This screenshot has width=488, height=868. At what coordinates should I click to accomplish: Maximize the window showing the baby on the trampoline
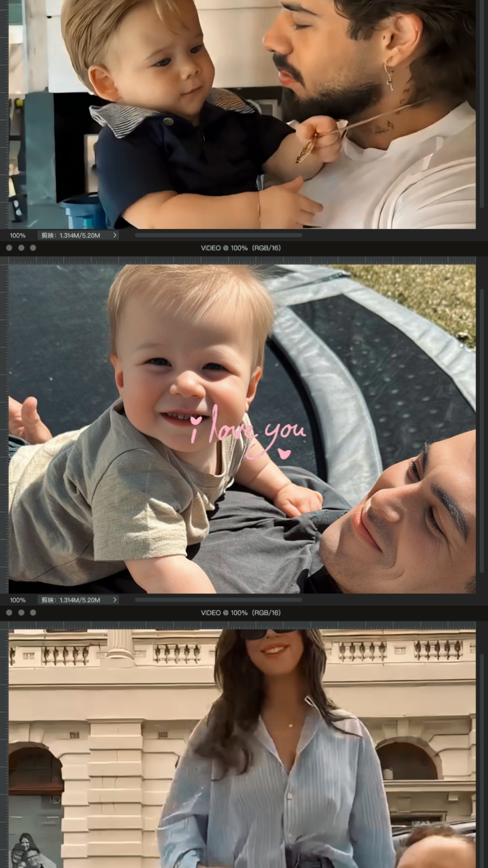coord(33,248)
